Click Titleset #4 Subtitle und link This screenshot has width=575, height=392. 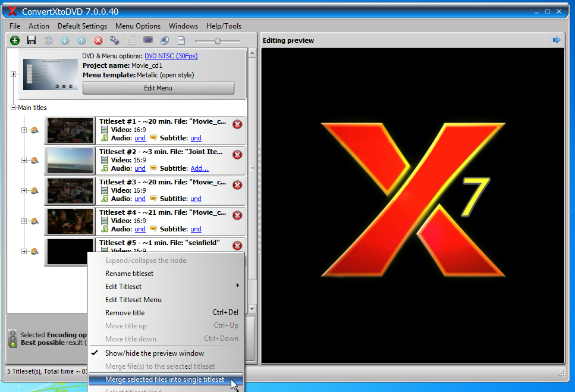(196, 229)
